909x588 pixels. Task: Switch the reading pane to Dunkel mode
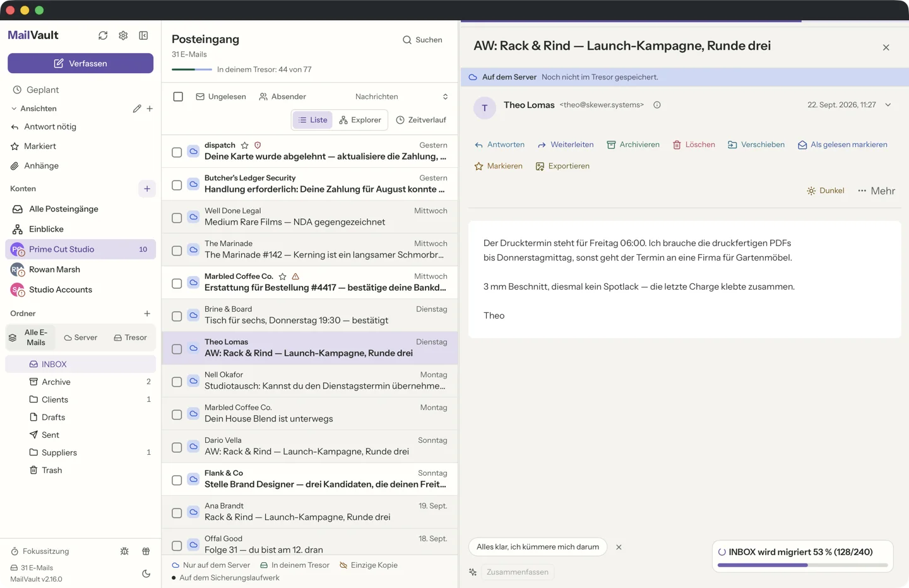pyautogui.click(x=825, y=191)
